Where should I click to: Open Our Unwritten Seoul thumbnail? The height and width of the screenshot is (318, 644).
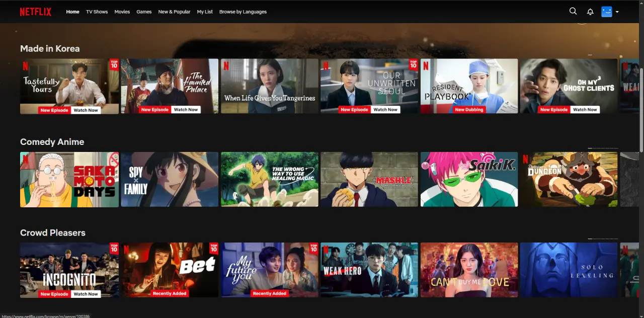(369, 86)
